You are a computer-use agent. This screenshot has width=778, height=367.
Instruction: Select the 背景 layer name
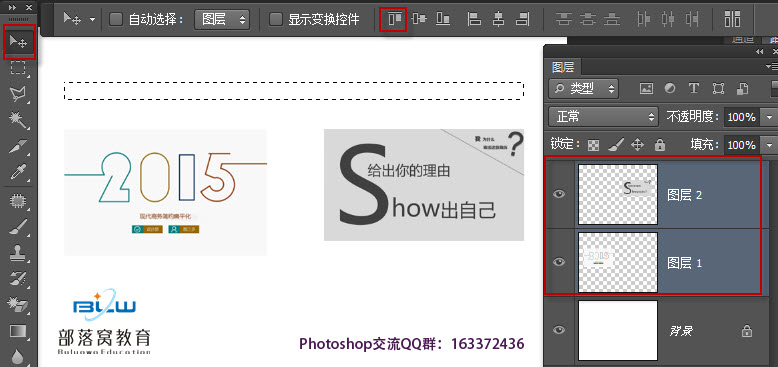[680, 331]
